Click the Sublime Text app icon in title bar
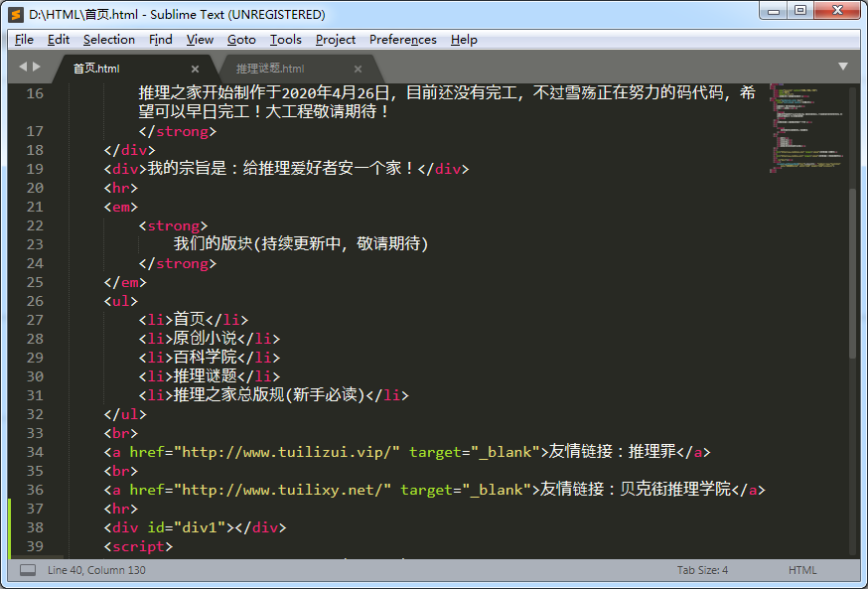 pos(16,14)
